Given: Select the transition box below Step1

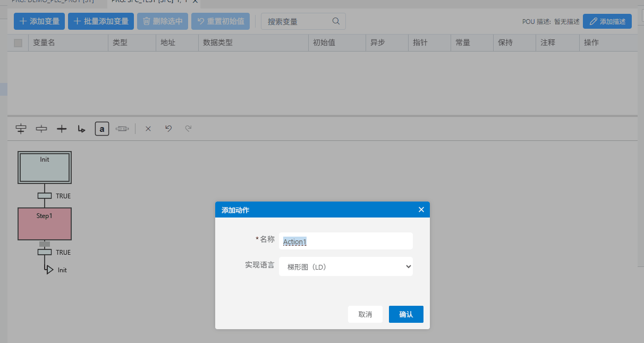Looking at the screenshot, I should pyautogui.click(x=45, y=252).
